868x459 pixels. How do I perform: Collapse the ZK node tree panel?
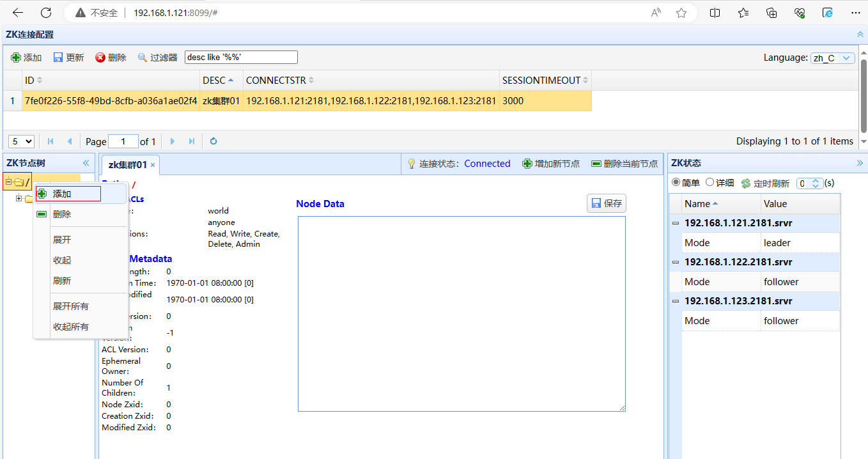(x=86, y=163)
